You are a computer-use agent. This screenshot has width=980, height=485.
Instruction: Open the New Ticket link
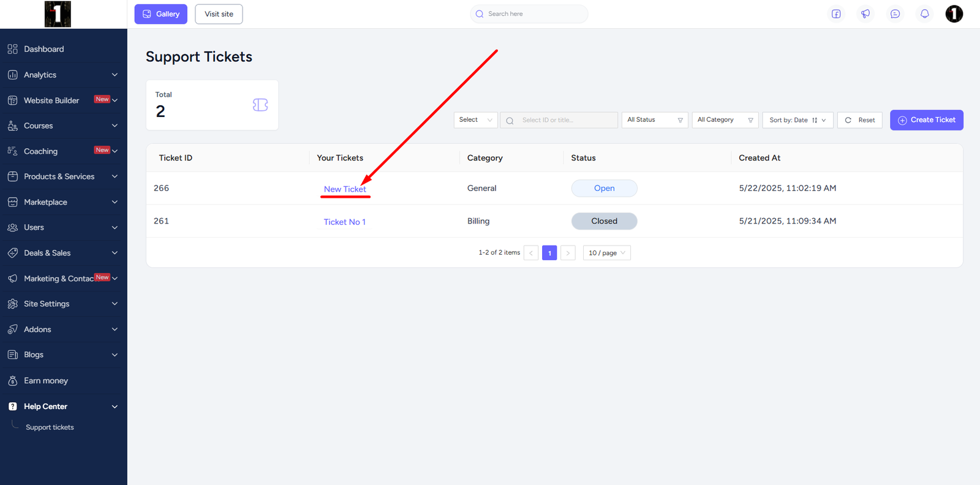[345, 189]
